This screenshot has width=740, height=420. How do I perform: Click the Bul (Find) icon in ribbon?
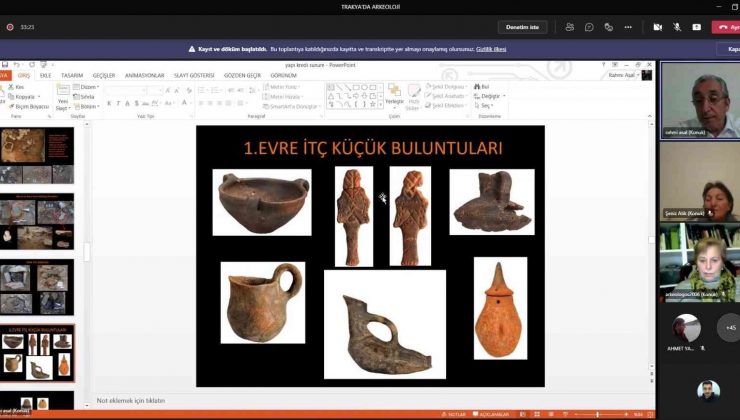coord(484,87)
